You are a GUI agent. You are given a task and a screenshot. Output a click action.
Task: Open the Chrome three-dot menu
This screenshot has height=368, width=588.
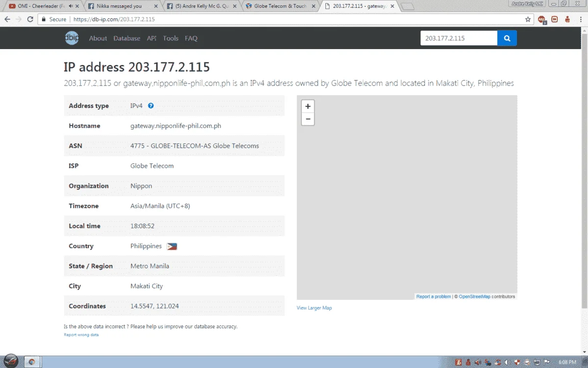[x=580, y=20]
